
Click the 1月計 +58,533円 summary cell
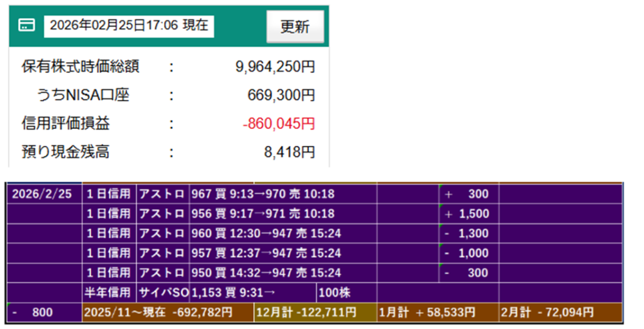tap(437, 312)
